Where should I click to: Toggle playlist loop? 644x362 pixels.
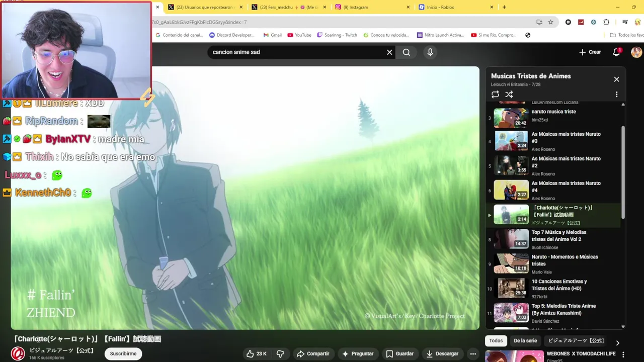click(x=495, y=95)
